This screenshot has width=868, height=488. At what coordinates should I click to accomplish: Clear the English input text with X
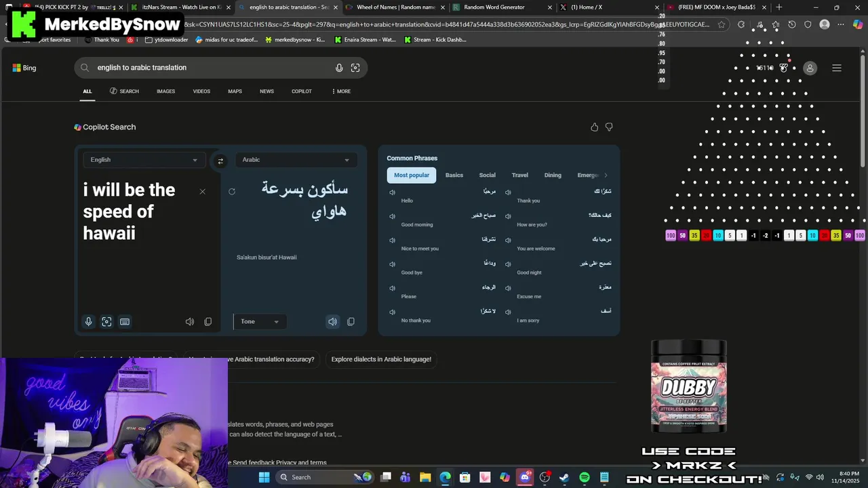202,192
